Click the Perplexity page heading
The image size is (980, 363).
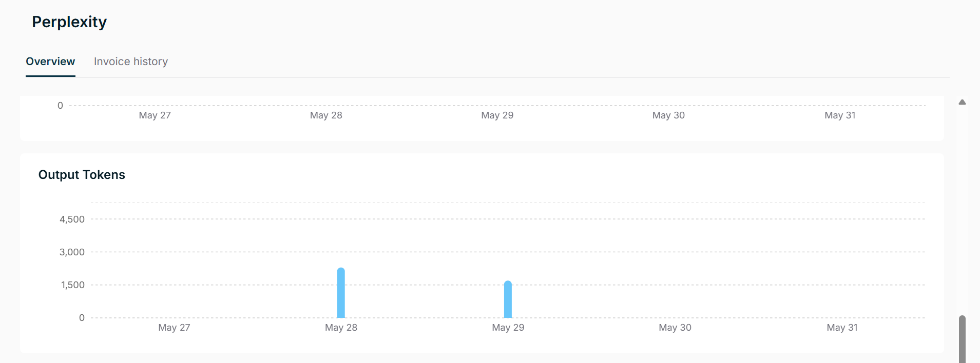pyautogui.click(x=69, y=22)
